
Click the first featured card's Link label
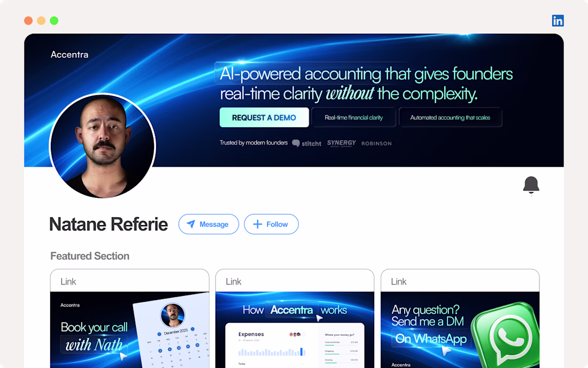pos(68,282)
